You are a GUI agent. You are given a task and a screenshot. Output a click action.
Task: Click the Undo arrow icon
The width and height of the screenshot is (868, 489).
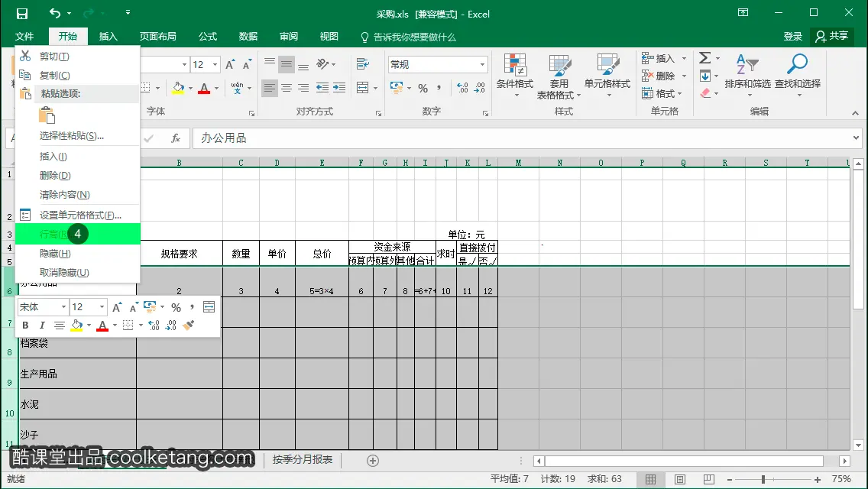(55, 13)
